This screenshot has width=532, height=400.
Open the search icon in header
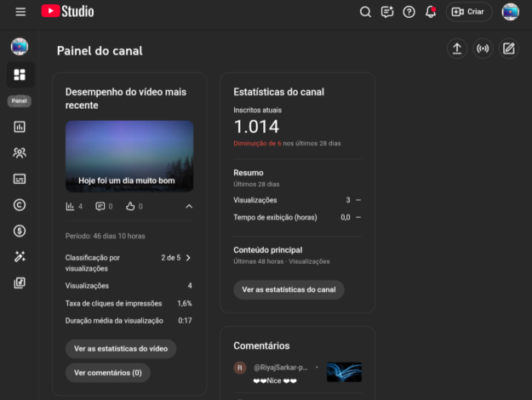click(x=365, y=12)
